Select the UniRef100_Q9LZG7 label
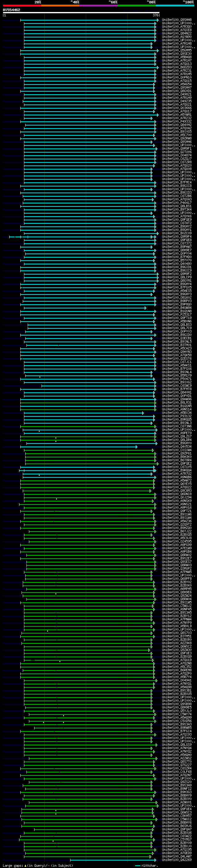The height and width of the screenshot is (868, 197). coord(177,437)
